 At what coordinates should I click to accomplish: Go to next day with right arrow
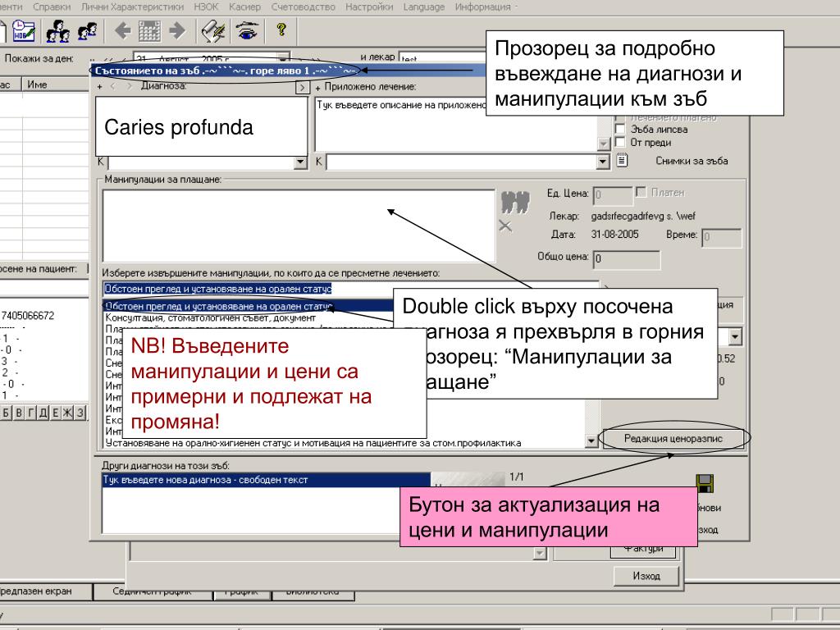(x=177, y=31)
